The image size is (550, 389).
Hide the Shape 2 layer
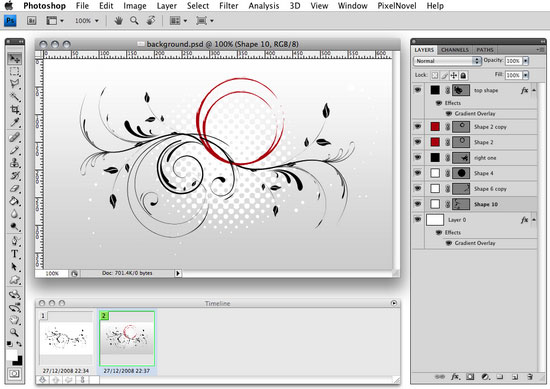(x=418, y=142)
